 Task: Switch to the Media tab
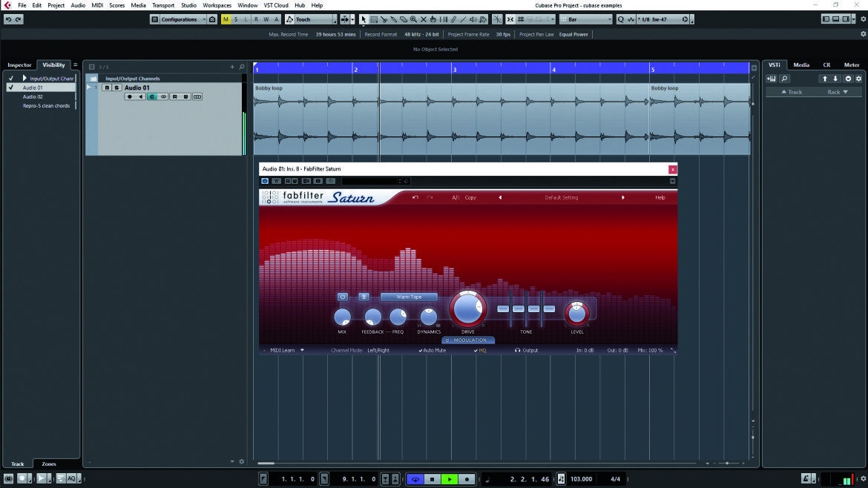click(801, 65)
